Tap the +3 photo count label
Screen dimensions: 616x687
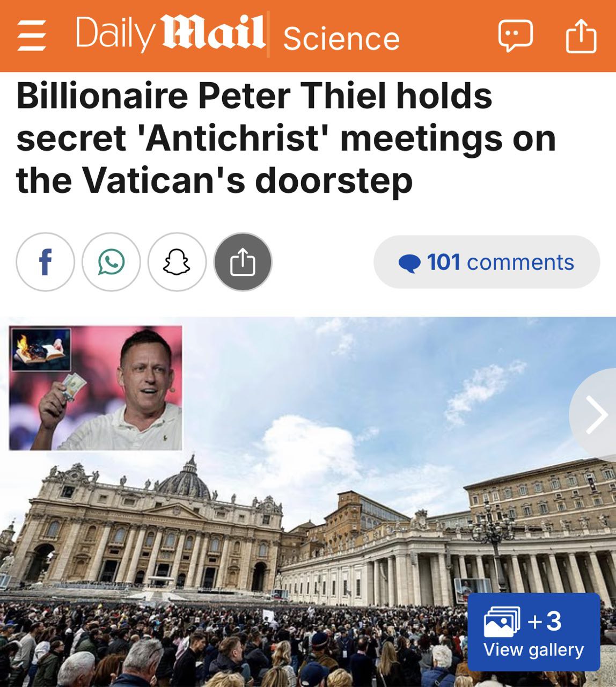click(545, 621)
